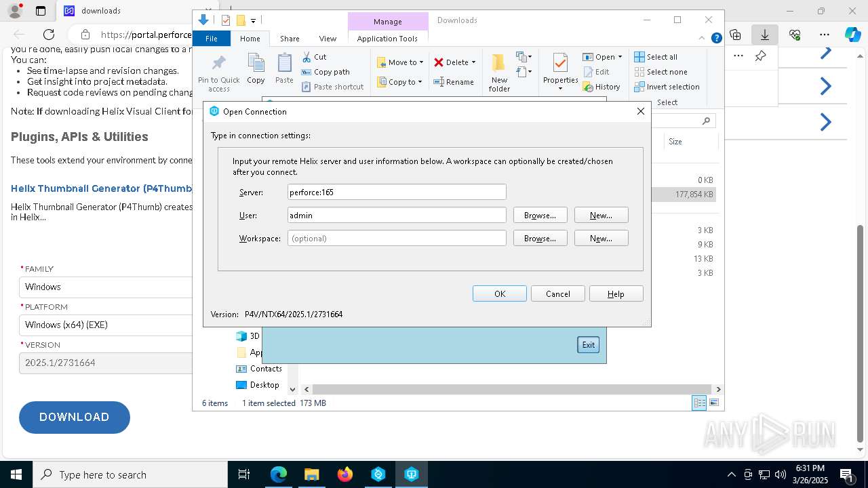Browse for a User
Image resolution: width=868 pixels, height=488 pixels.
540,215
